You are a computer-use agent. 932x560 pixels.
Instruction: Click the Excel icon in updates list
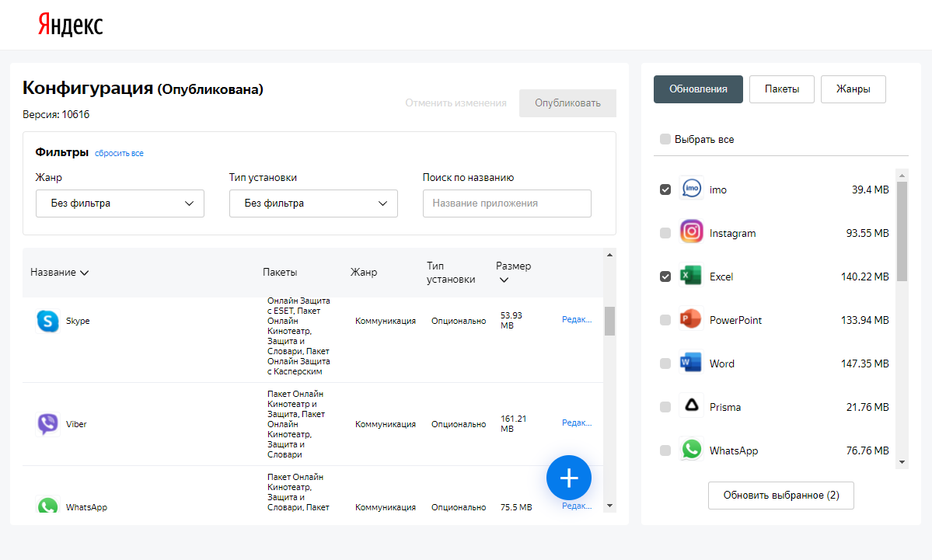click(x=691, y=277)
